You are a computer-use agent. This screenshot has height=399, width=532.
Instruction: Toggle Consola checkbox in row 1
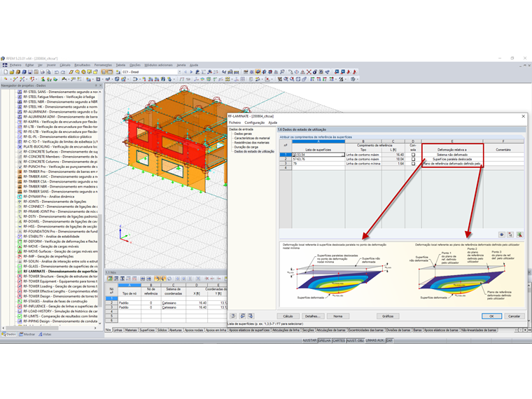coord(413,155)
